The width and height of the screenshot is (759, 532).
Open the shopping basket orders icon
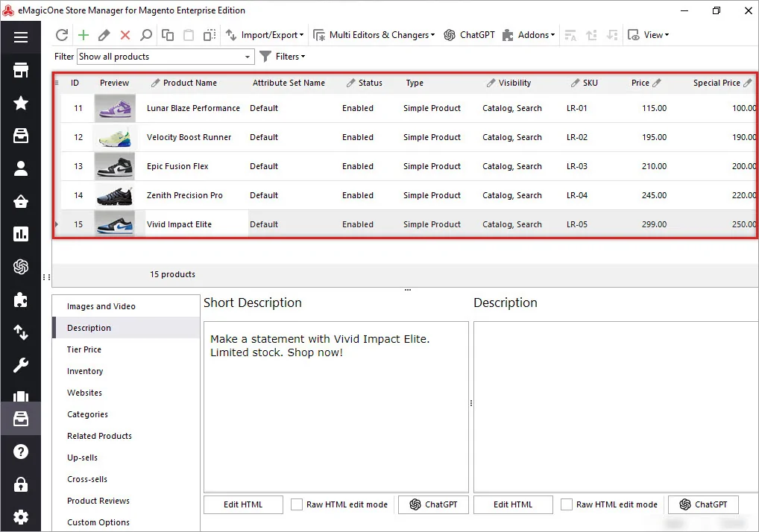(x=20, y=201)
